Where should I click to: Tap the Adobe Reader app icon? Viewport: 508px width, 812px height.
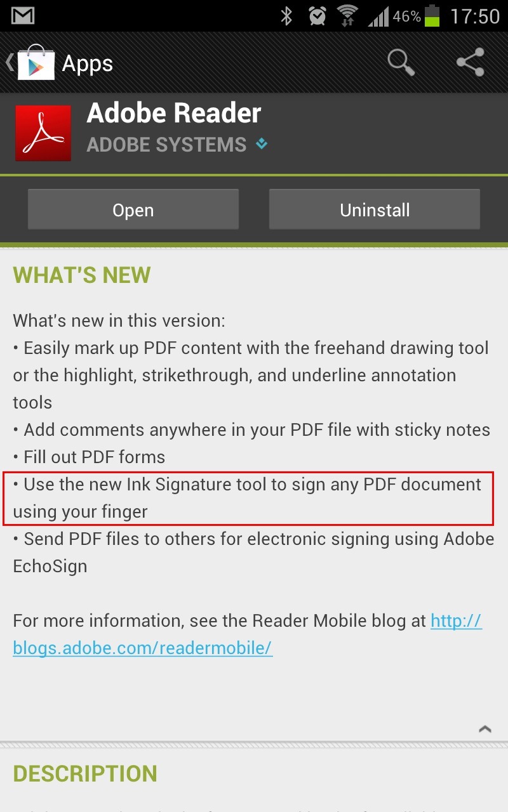point(43,133)
